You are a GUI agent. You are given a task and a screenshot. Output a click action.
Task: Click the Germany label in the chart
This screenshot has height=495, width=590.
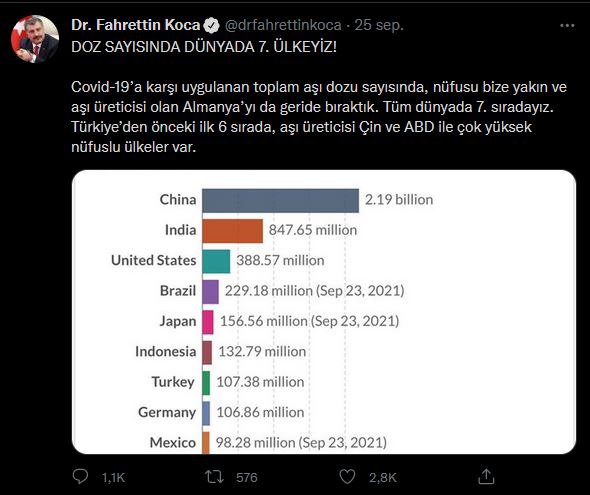tap(167, 413)
